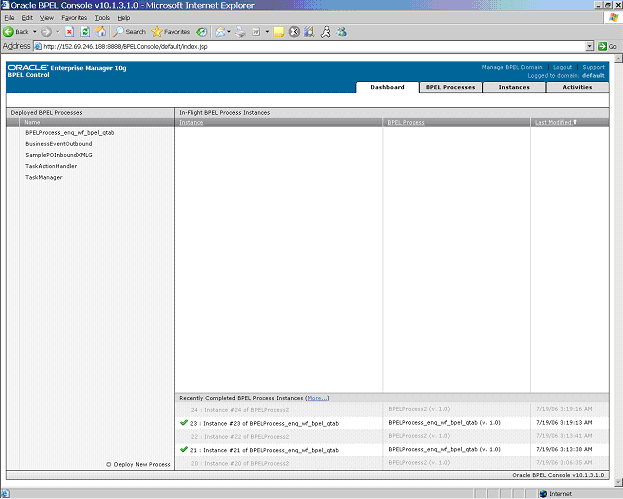
Task: Open instance #24 of BPELProcess2
Action: coord(240,410)
